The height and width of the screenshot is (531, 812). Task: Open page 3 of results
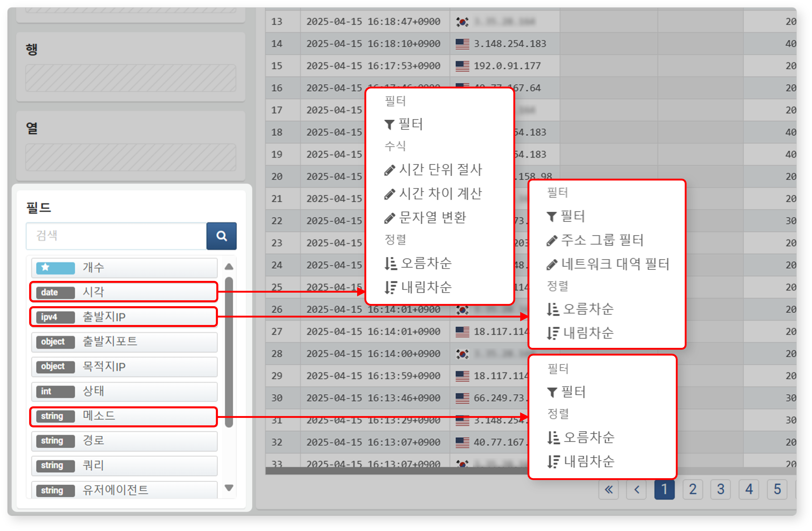pos(721,490)
